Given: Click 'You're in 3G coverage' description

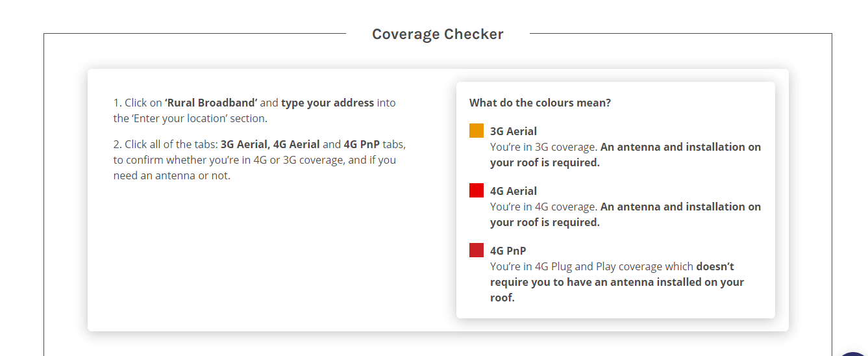Looking at the screenshot, I should [x=543, y=147].
